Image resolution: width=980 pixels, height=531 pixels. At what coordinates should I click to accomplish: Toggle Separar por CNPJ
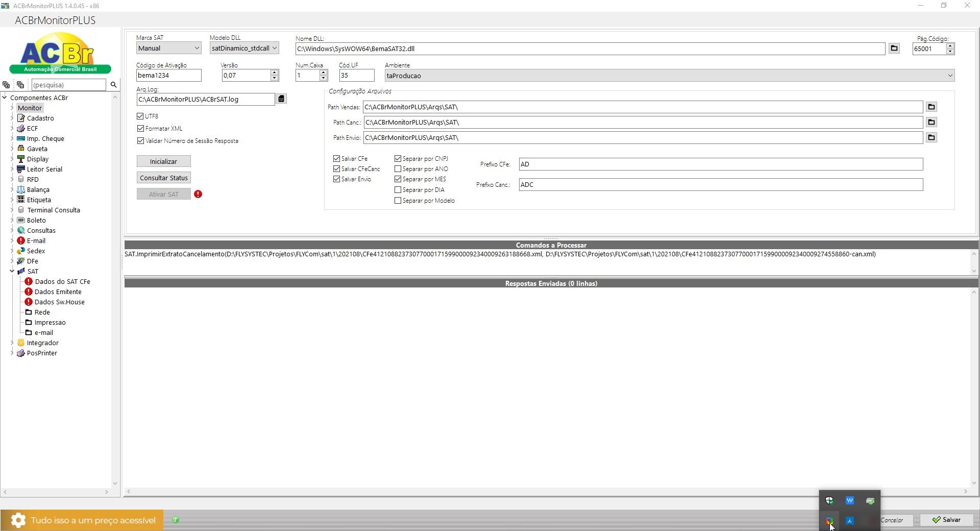pyautogui.click(x=398, y=159)
